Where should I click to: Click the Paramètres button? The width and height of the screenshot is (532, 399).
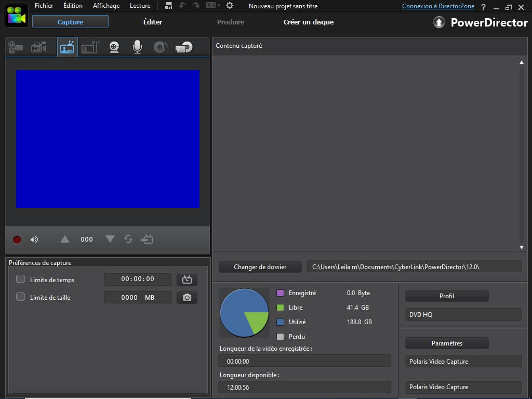pyautogui.click(x=447, y=343)
